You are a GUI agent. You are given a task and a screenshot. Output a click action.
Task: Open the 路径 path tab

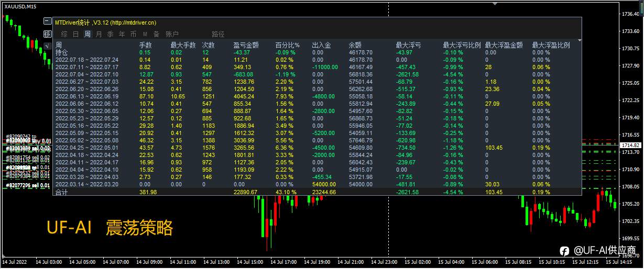218,34
